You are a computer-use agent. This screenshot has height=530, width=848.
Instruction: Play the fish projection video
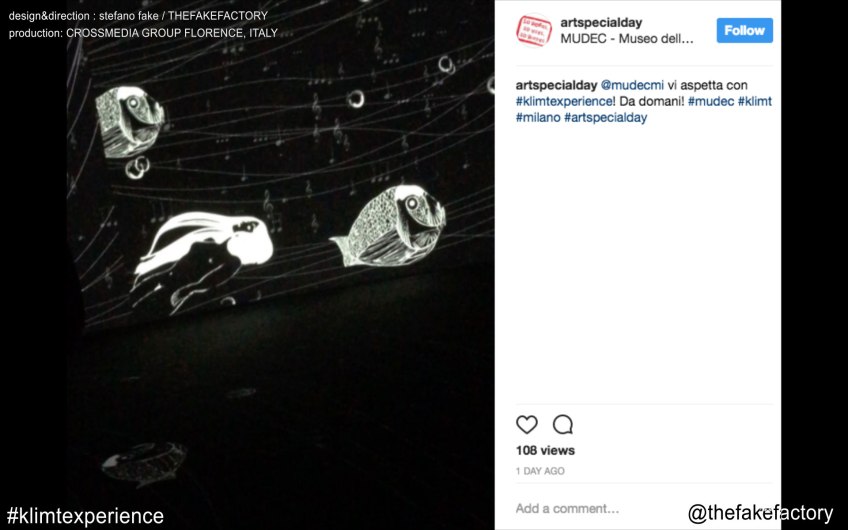pyautogui.click(x=280, y=265)
